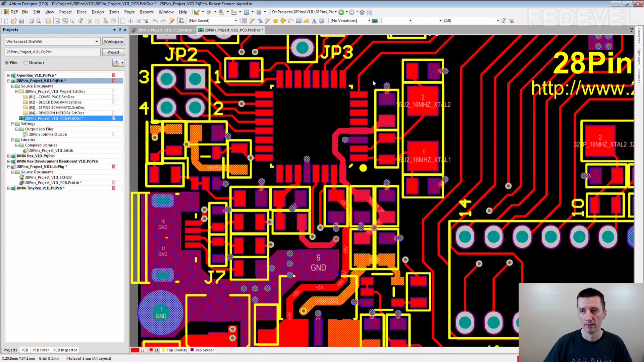The image size is (644, 362).
Task: Click the Undo arrow icon
Action: point(155,21)
